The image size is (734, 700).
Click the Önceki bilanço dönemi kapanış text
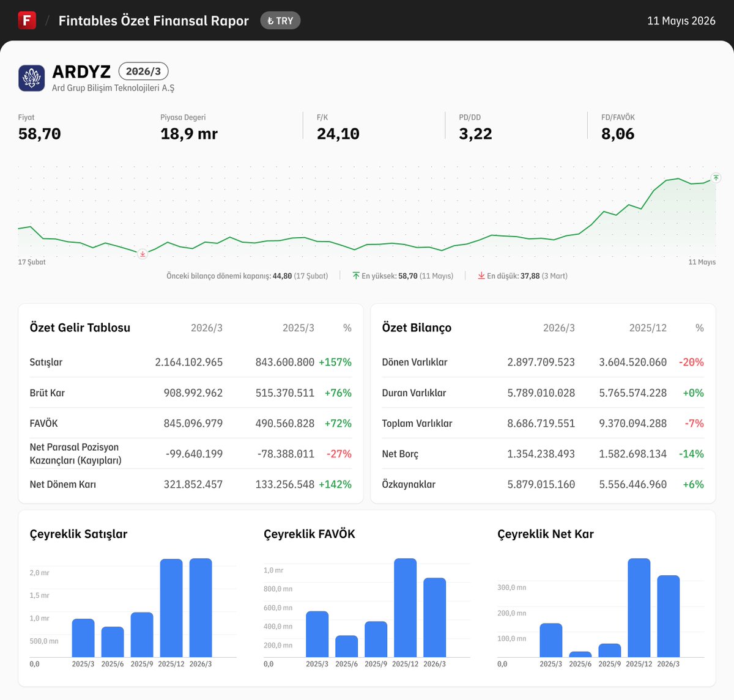coord(247,276)
